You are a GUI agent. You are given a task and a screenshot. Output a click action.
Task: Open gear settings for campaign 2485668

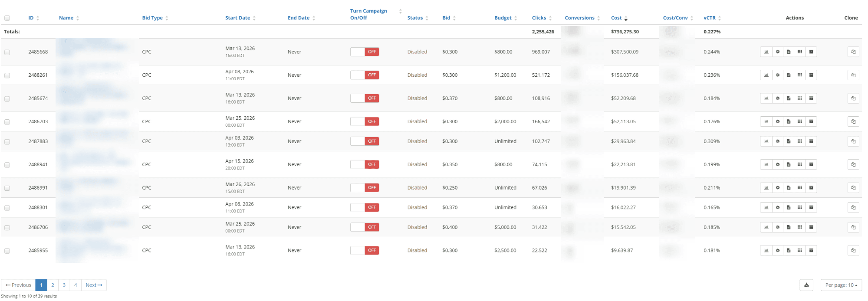pos(778,52)
